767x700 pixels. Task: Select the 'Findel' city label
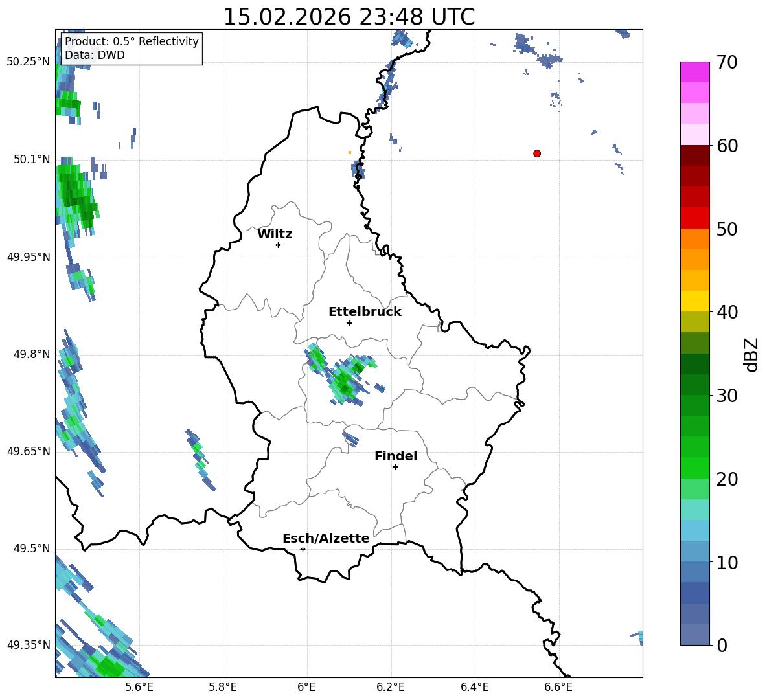click(396, 456)
